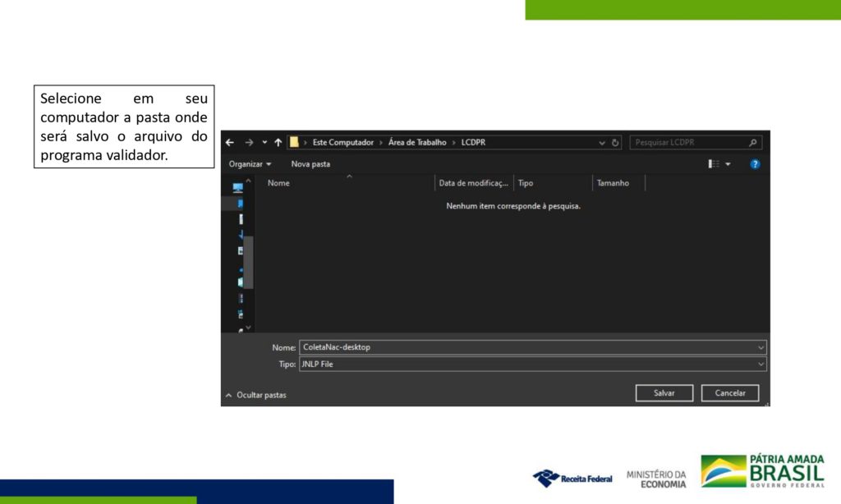Open view options dropdown arrow
The height and width of the screenshot is (504, 841).
click(728, 164)
